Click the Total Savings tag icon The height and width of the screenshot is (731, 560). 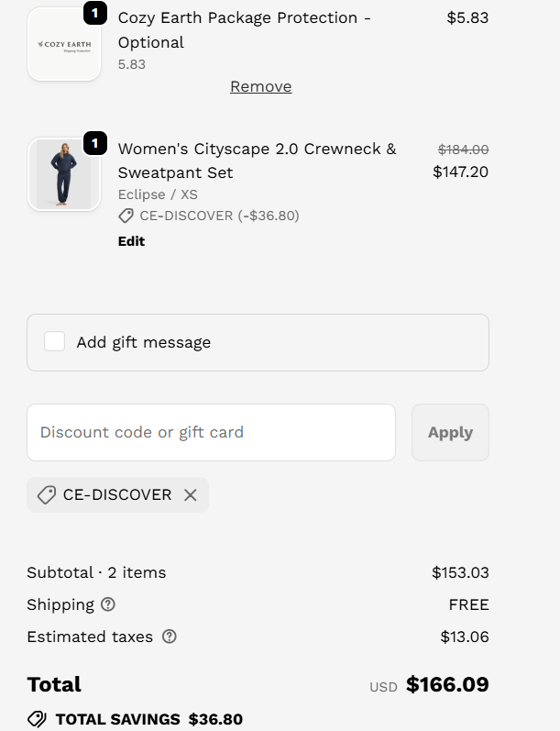[x=37, y=719]
